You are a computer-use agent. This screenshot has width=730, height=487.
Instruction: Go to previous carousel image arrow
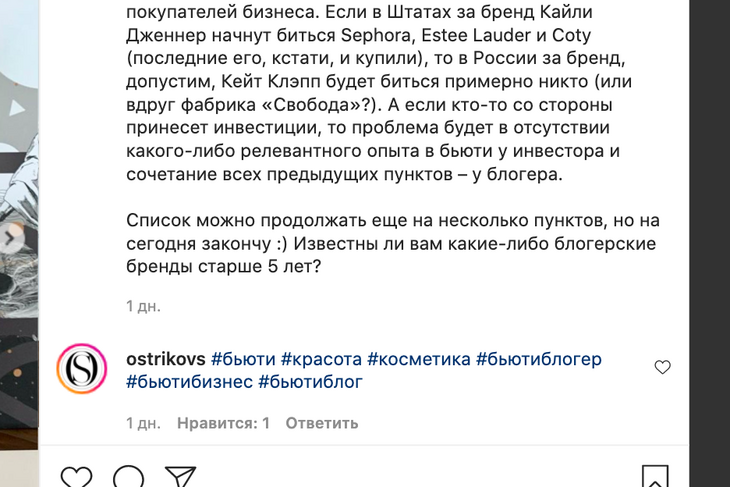coord(12,238)
